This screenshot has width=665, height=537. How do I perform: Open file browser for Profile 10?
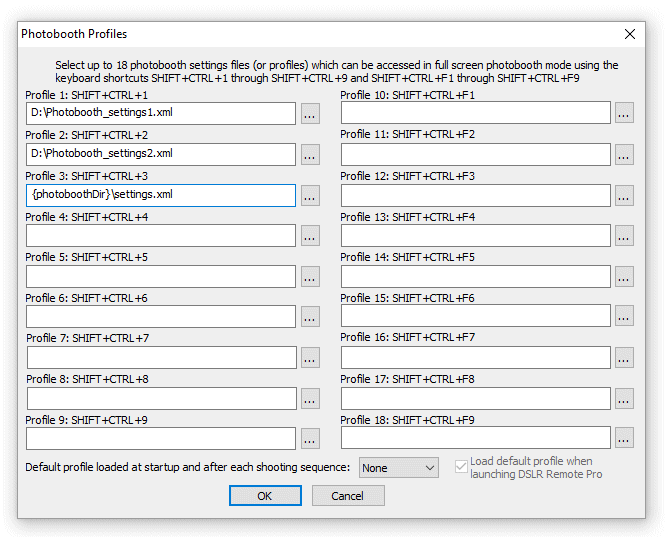click(x=624, y=114)
